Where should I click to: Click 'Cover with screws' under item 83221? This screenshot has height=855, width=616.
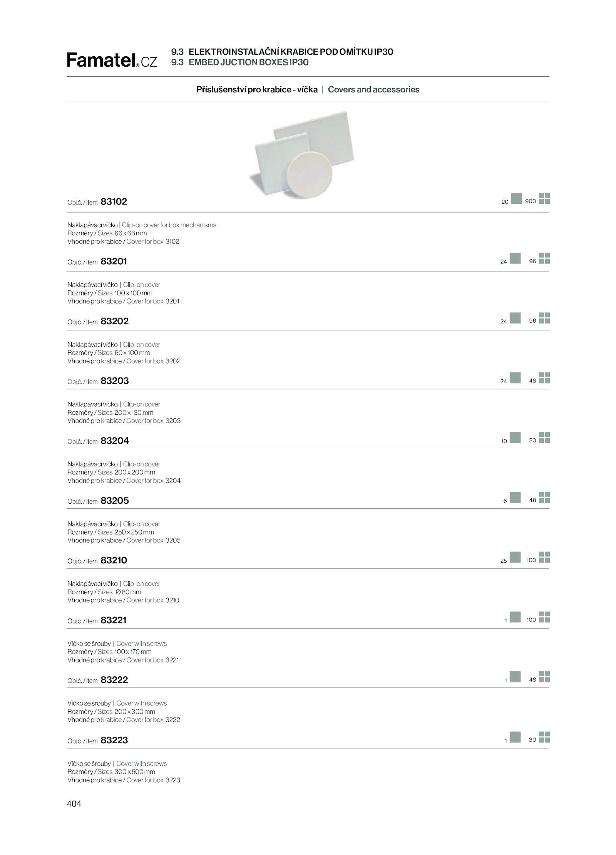(142, 644)
